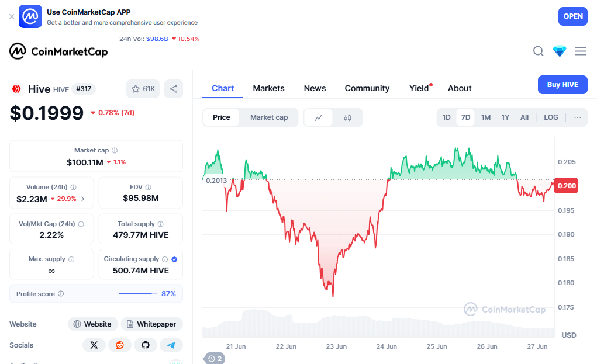This screenshot has height=364, width=597.
Task: Toggle LOG scale on the chart
Action: pyautogui.click(x=551, y=117)
